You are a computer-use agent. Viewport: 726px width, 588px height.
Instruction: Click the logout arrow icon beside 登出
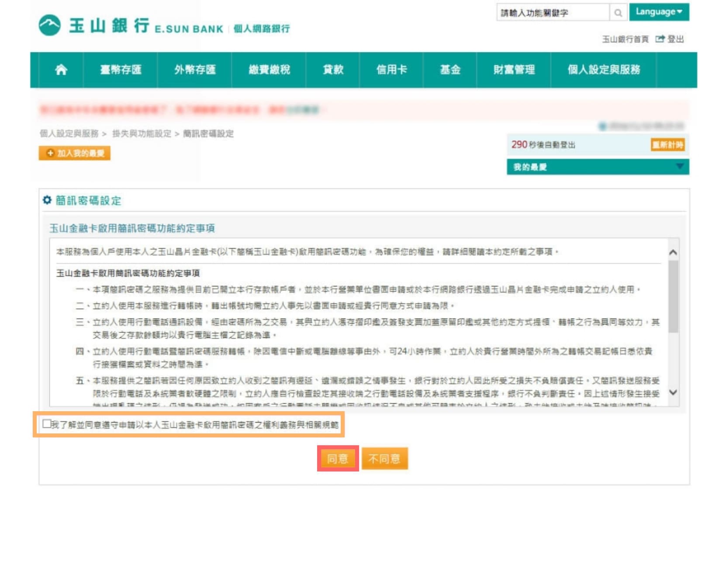tap(660, 39)
